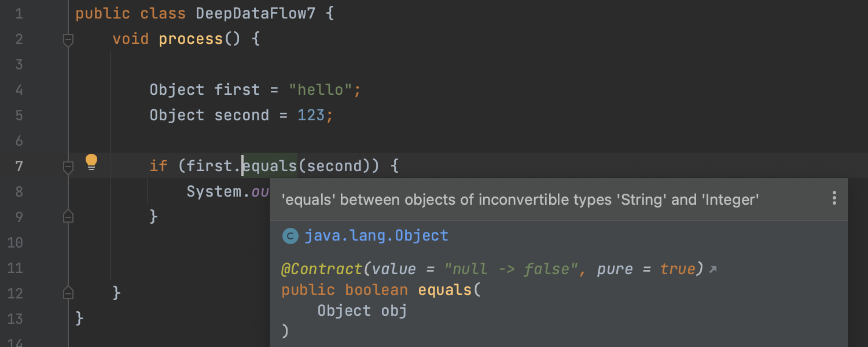The height and width of the screenshot is (347, 868).
Task: Click the equals method call on line 7
Action: coord(270,167)
